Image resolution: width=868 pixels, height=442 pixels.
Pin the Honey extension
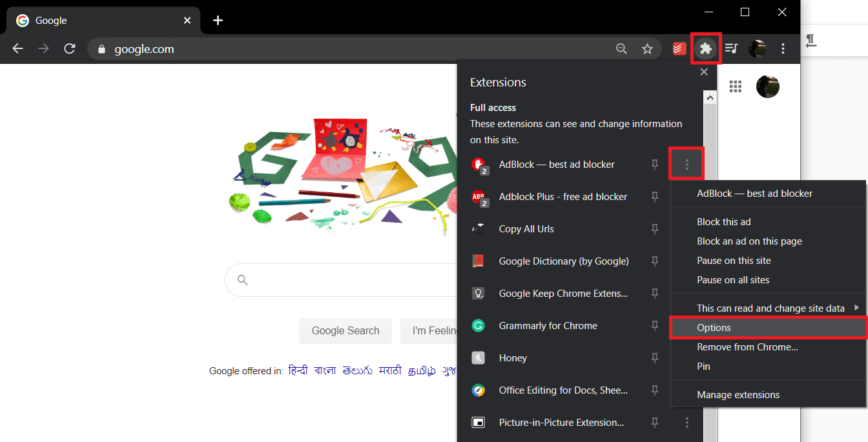(655, 359)
